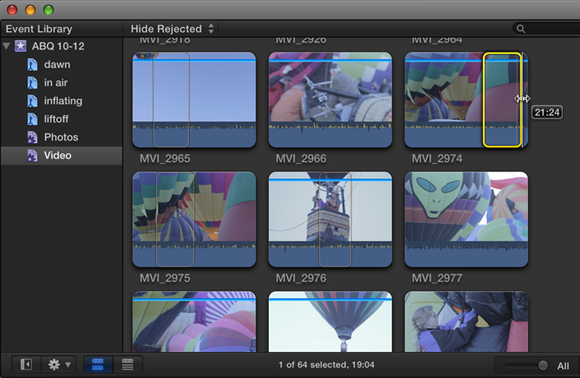Screen dimensions: 580x378
Task: Switch to list view
Action: [x=127, y=365]
